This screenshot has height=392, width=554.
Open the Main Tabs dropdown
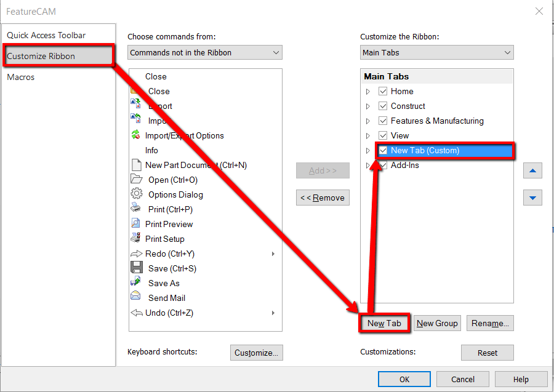pos(507,52)
